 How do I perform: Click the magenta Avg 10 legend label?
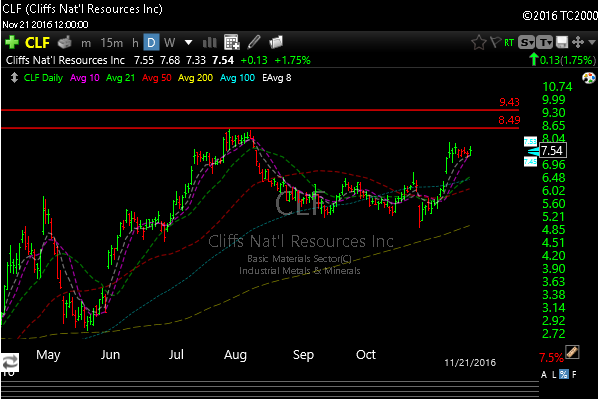(85, 78)
